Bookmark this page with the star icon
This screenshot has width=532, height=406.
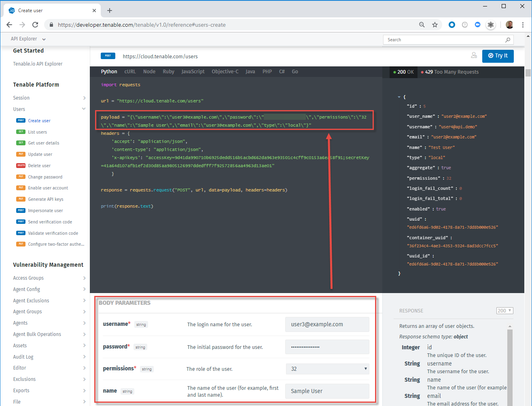435,25
